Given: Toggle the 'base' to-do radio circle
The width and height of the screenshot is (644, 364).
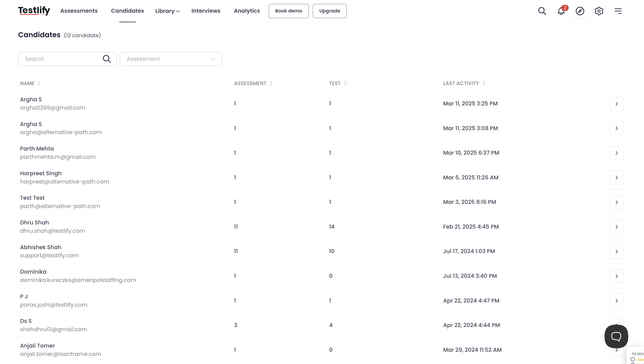Looking at the screenshot, I should click(633, 359).
